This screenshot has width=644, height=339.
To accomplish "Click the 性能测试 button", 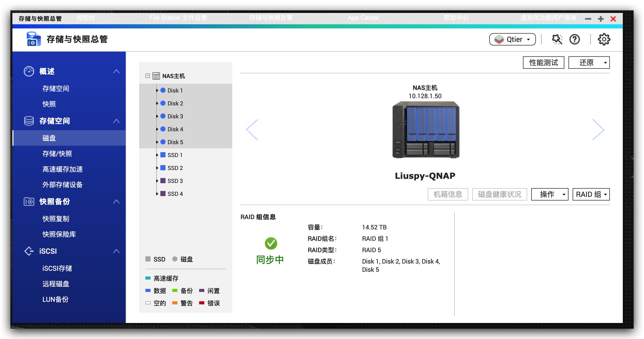I will point(543,63).
